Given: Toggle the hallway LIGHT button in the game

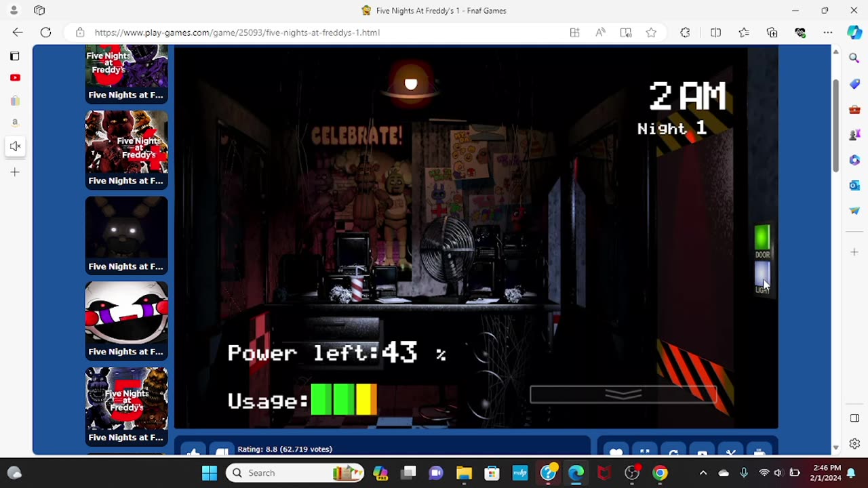Looking at the screenshot, I should click(762, 277).
